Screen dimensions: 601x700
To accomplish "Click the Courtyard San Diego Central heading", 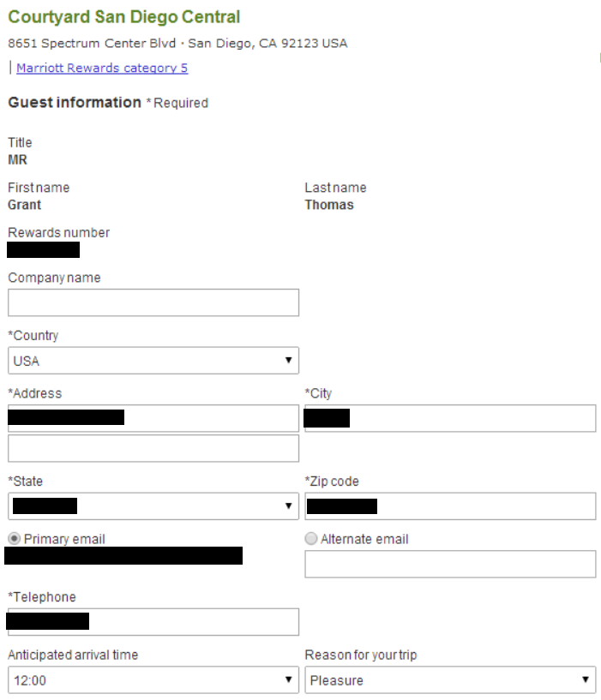I will pyautogui.click(x=124, y=17).
